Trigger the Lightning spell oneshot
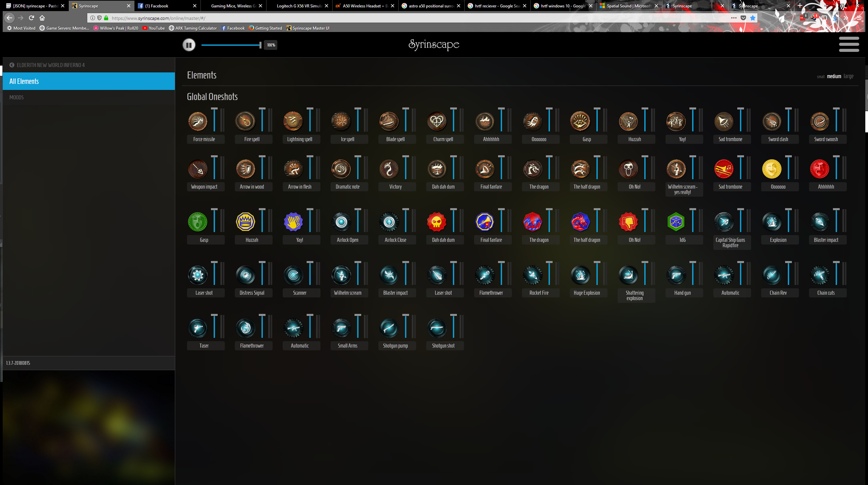Viewport: 868px width, 485px height. (293, 121)
